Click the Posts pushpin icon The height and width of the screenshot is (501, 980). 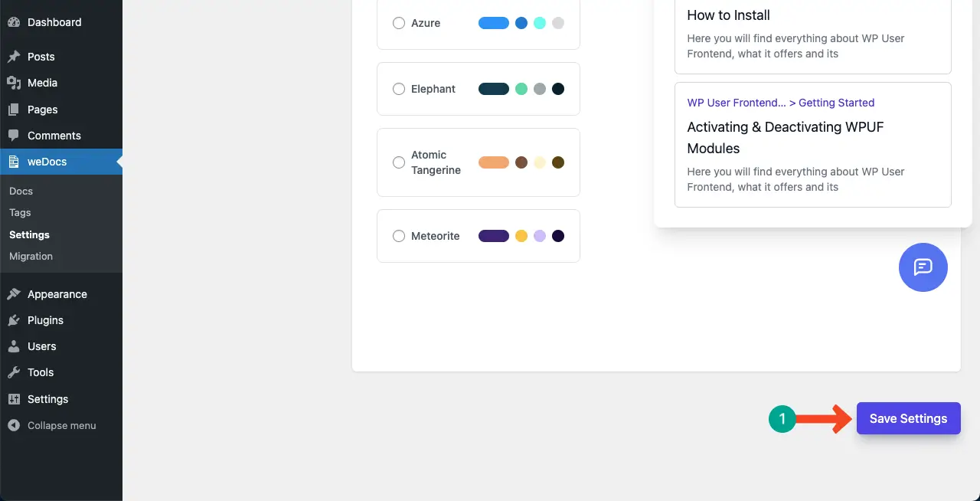point(14,57)
